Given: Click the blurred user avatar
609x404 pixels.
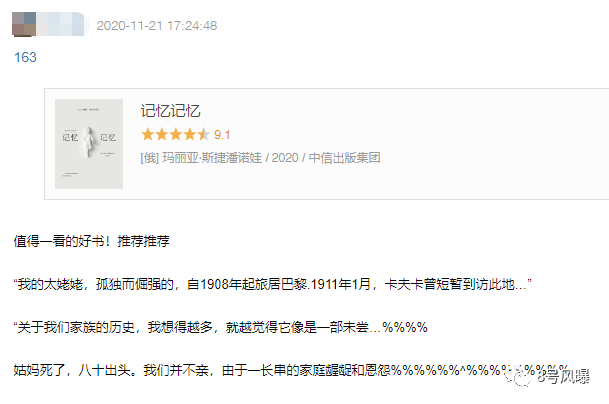Looking at the screenshot, I should click(x=24, y=24).
